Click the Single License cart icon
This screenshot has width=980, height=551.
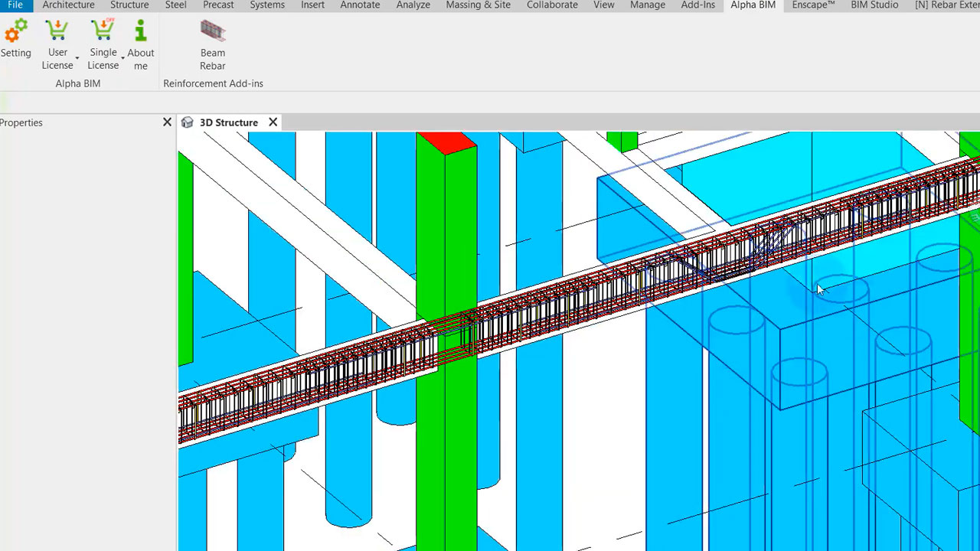tap(102, 31)
